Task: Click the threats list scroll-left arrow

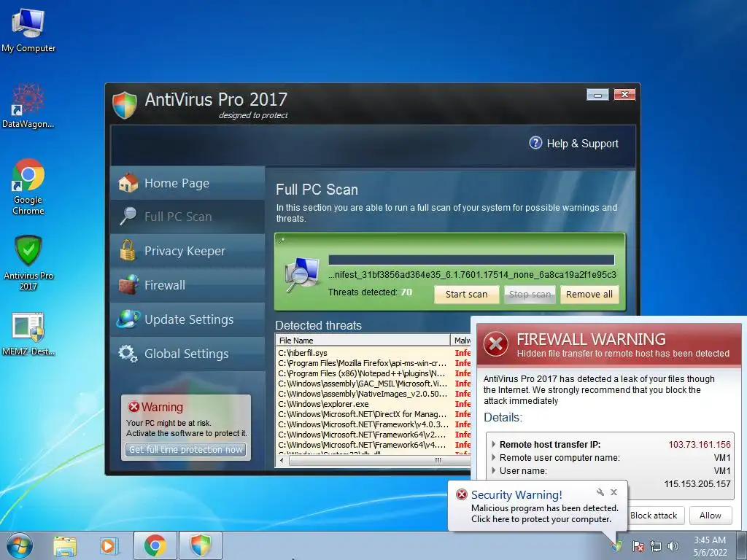Action: click(282, 461)
